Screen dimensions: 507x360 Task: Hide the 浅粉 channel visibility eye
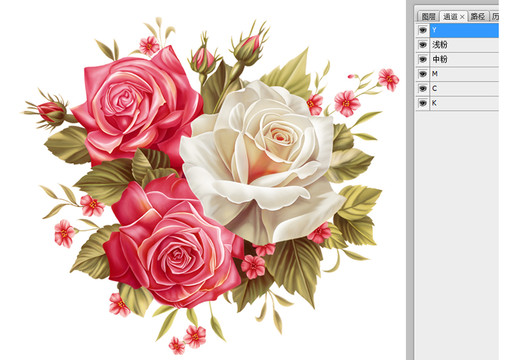423,45
